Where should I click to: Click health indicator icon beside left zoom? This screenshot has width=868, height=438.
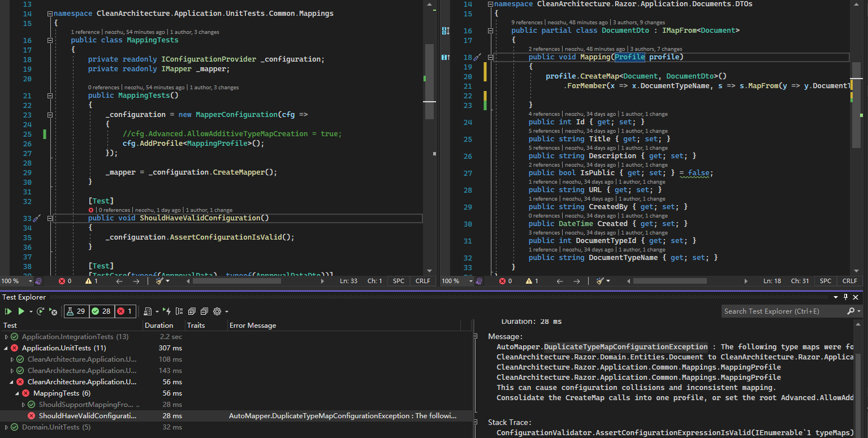point(38,281)
